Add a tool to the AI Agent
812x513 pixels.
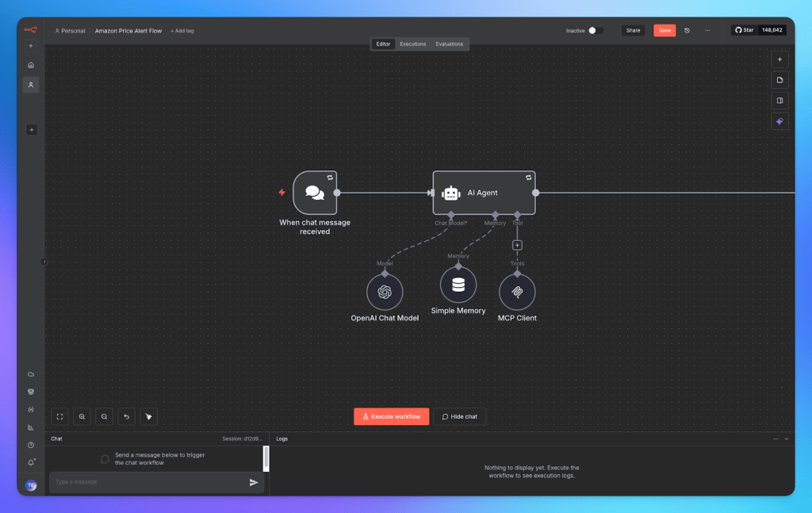click(x=517, y=246)
